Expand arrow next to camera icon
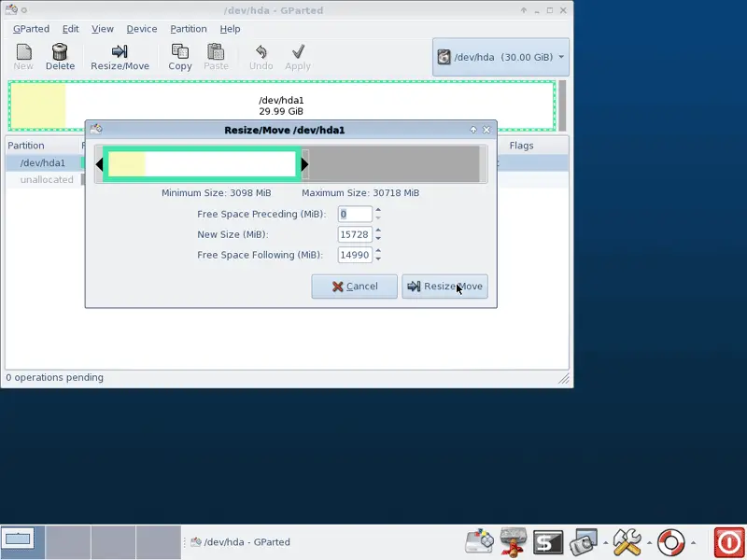 (x=605, y=542)
